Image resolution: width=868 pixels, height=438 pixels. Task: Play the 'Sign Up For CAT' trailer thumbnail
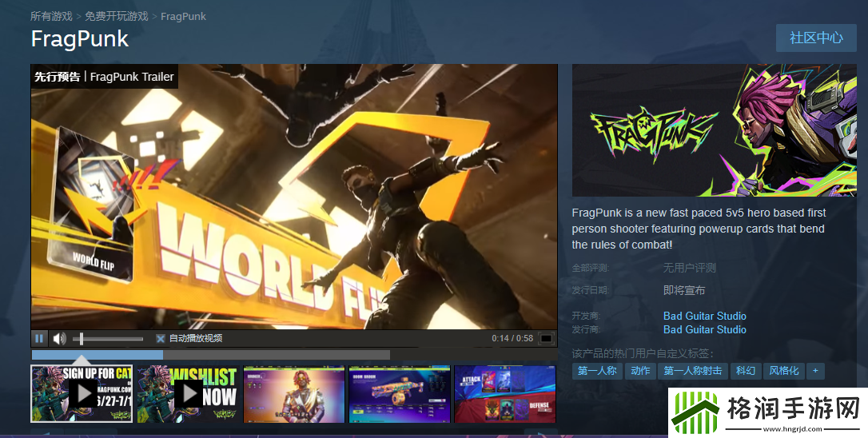coord(82,393)
